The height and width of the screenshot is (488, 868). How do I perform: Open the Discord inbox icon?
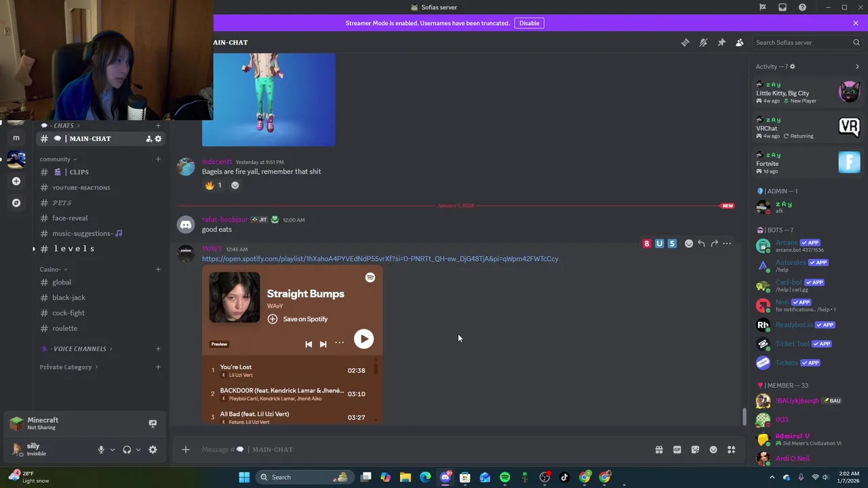(x=783, y=7)
